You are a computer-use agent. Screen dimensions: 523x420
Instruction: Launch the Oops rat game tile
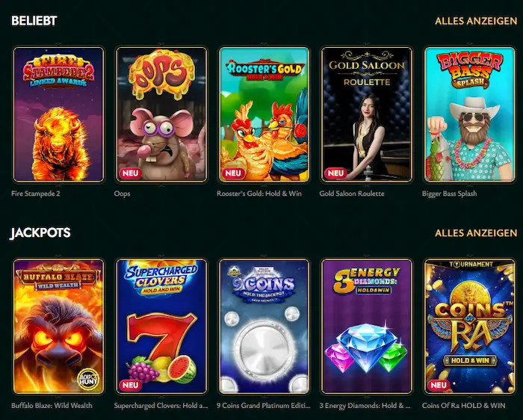pos(161,114)
